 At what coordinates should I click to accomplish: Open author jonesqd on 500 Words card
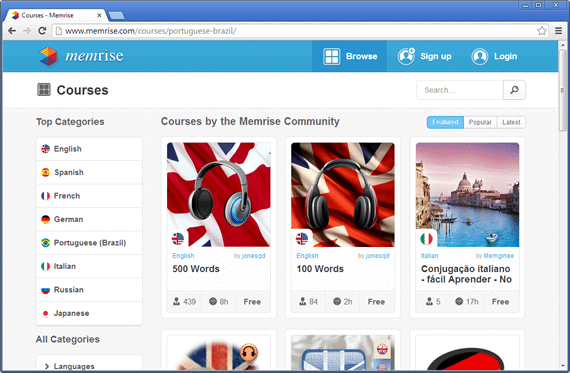click(x=253, y=256)
